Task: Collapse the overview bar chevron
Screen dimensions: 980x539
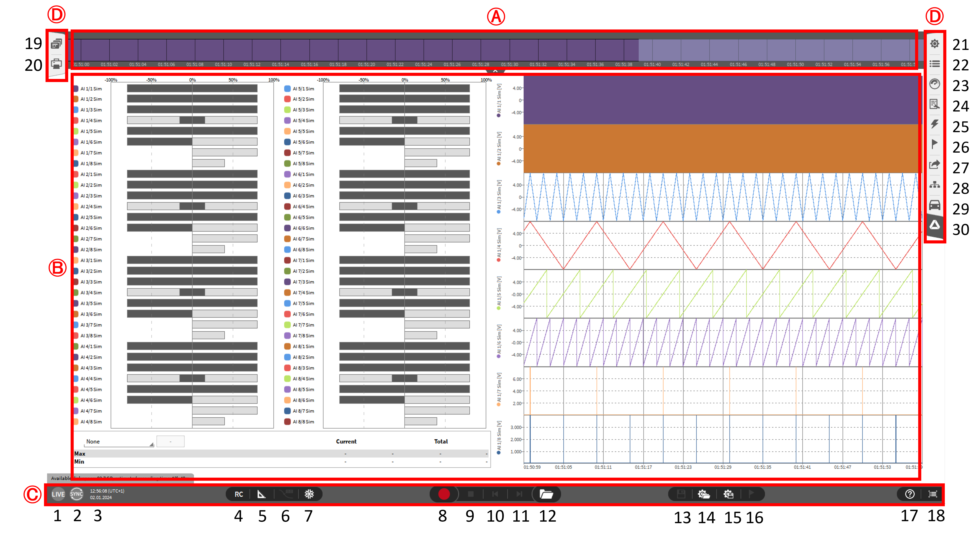Action: coord(495,71)
